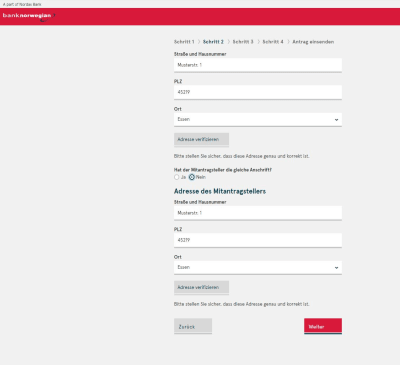400x365 pixels.
Task: Select Schritt 2 step
Action: point(213,42)
